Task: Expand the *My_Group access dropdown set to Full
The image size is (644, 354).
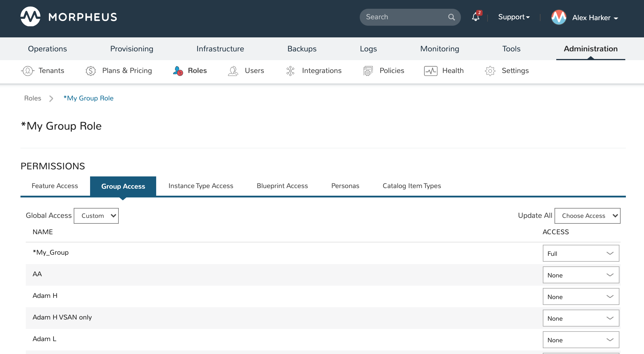Action: tap(581, 253)
